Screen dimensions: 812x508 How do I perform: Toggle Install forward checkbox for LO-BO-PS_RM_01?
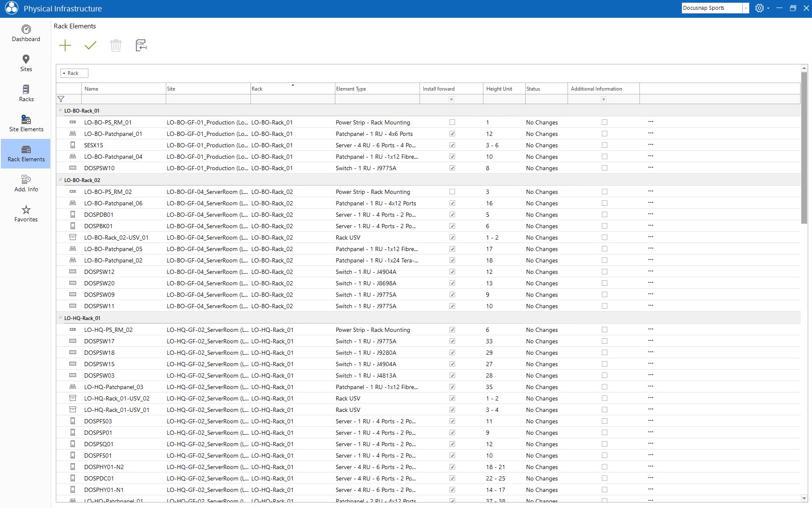point(452,122)
